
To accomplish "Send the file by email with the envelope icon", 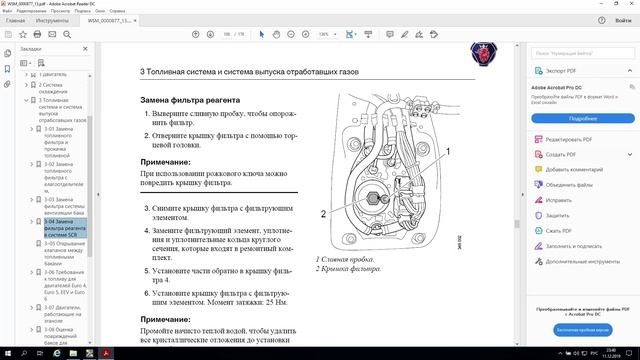I will tap(52, 35).
